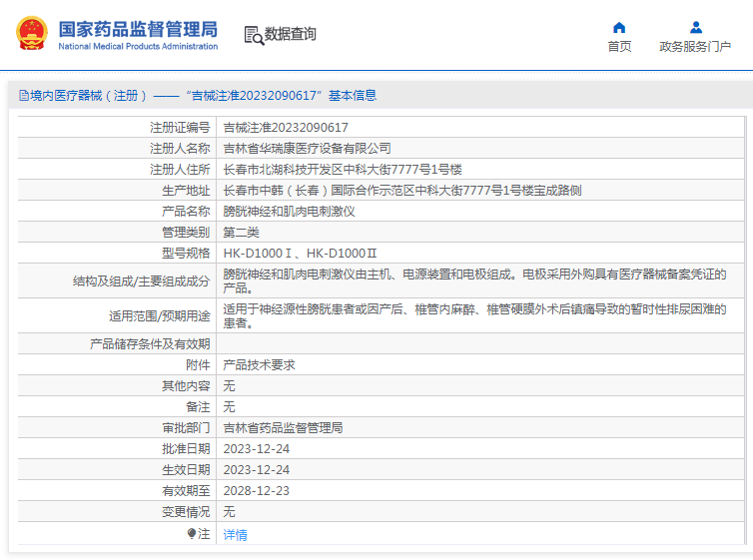Select registration number 吉械注准20232090617 in the table
The height and width of the screenshot is (560, 753).
(286, 127)
